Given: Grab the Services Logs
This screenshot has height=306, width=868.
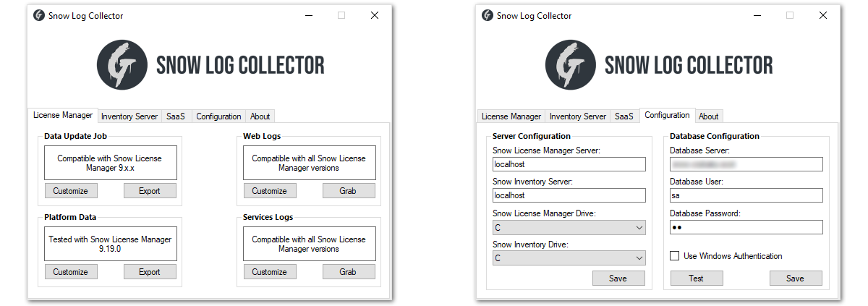Looking at the screenshot, I should (348, 272).
